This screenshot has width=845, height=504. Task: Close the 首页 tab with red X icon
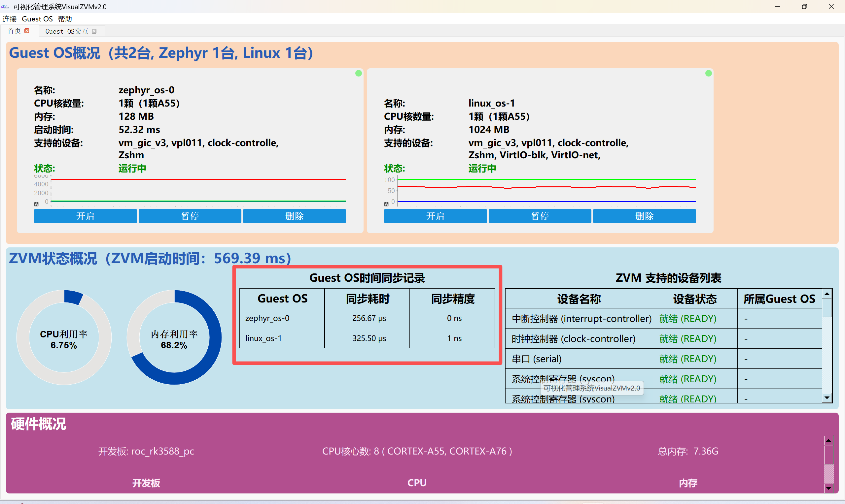point(27,31)
